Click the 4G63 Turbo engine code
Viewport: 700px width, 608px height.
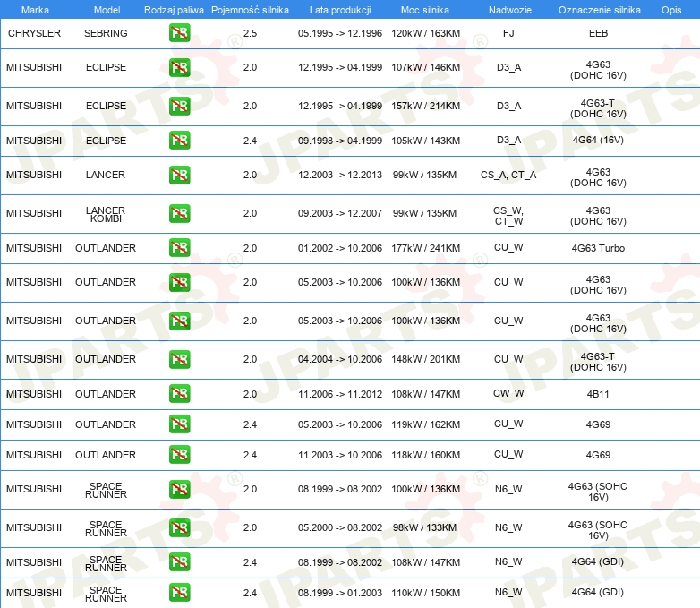[598, 248]
